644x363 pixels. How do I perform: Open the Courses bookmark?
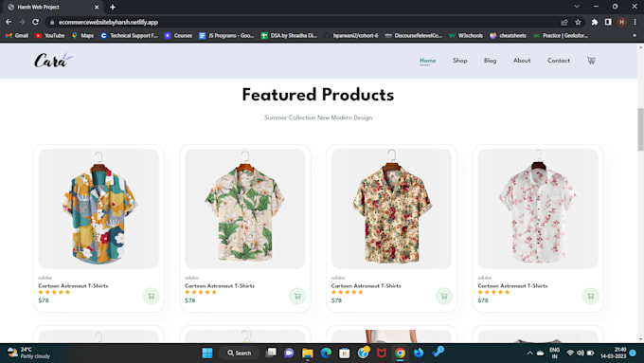coord(178,35)
